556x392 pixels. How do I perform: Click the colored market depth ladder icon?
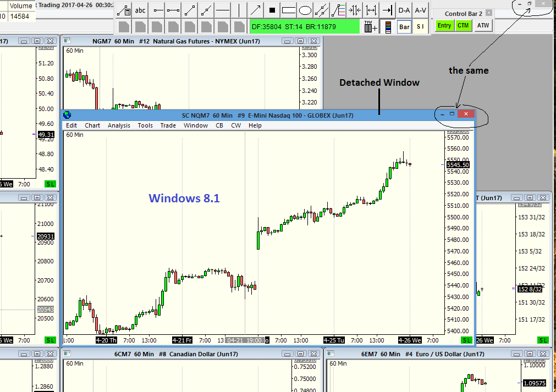click(388, 27)
